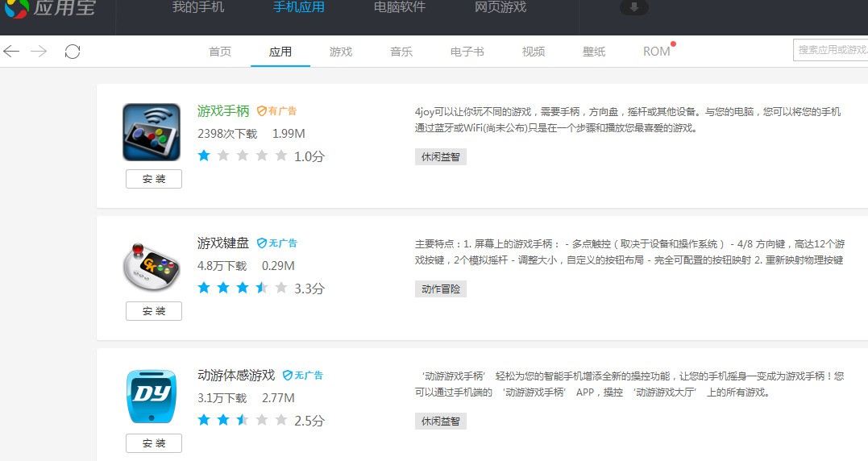Open the 动游体感游戏 DY app icon
This screenshot has height=461, width=868.
click(x=152, y=397)
